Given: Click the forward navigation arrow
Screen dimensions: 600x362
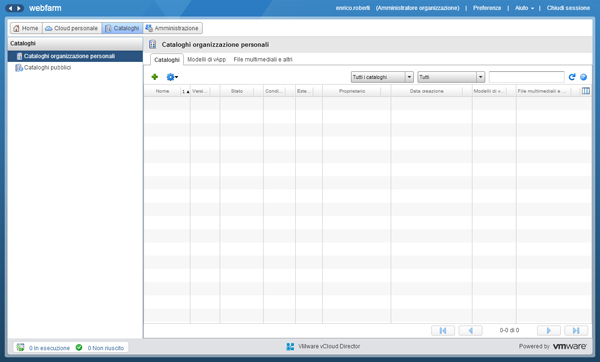Looking at the screenshot, I should click(18, 8).
